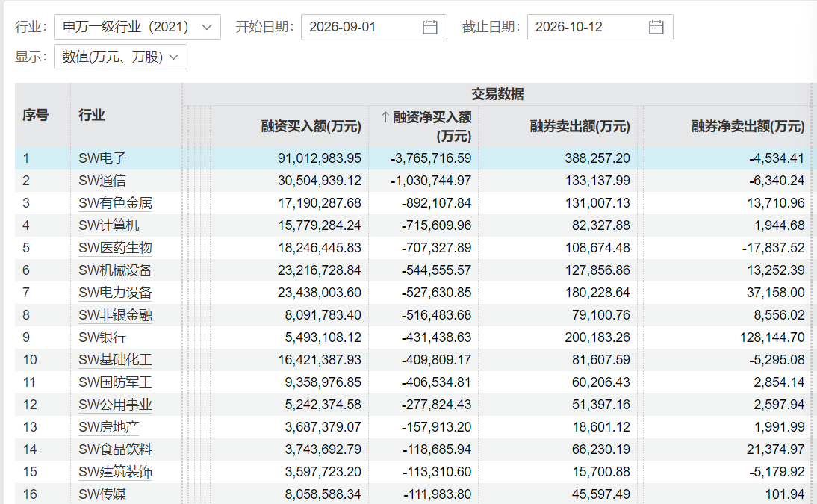Sort by 融资买入额(万元) column header
This screenshot has width=817, height=504.
pyautogui.click(x=311, y=127)
